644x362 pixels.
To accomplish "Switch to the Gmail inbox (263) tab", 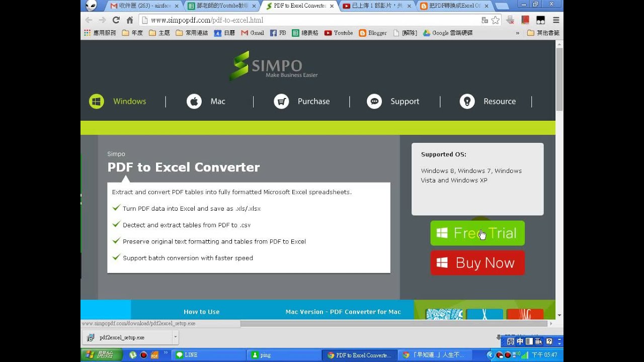I will coord(143,6).
